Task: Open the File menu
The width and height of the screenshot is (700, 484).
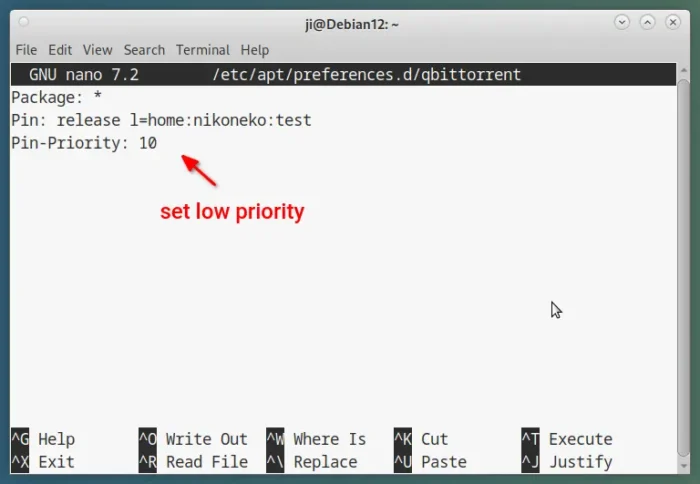Action: click(x=26, y=50)
